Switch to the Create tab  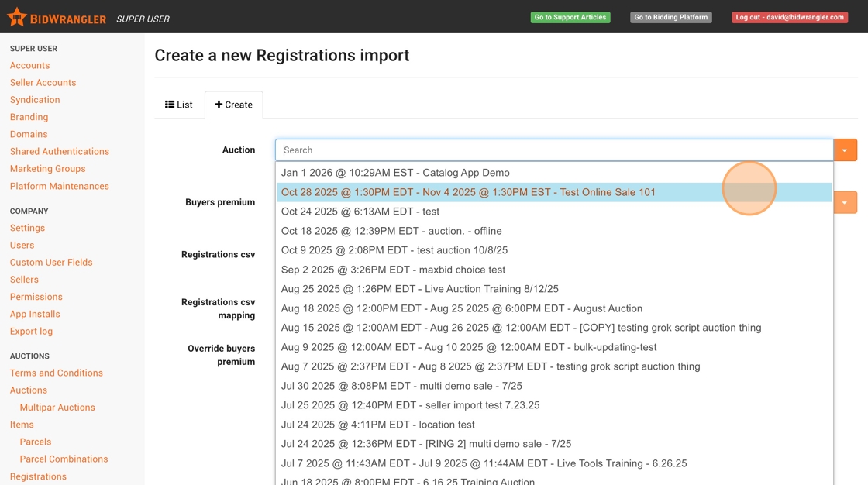pyautogui.click(x=234, y=105)
